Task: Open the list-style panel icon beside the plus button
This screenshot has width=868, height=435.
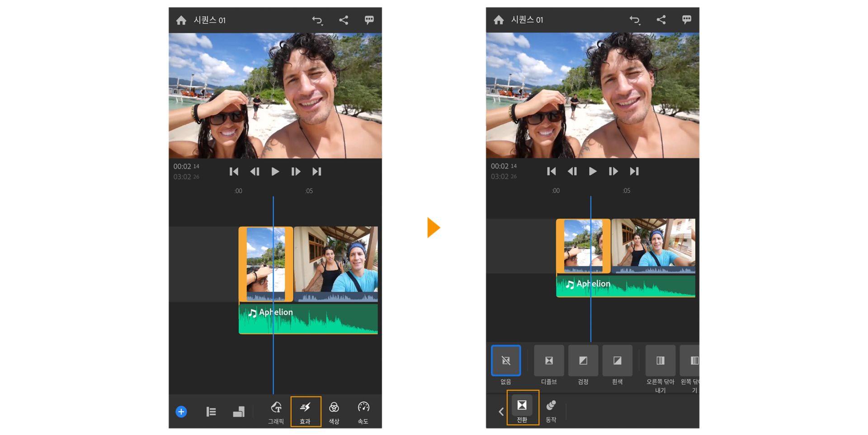Action: click(211, 412)
